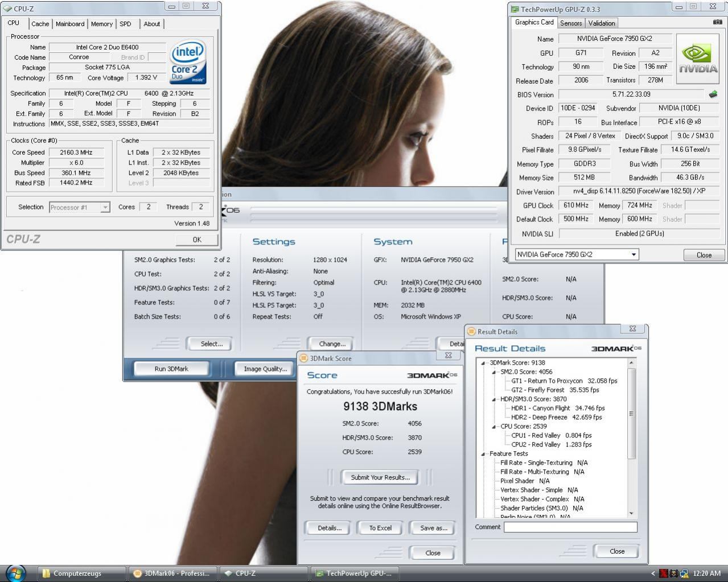Open Image Quality settings in 3DMark06
Screen dimensions: 728x582
coord(265,369)
